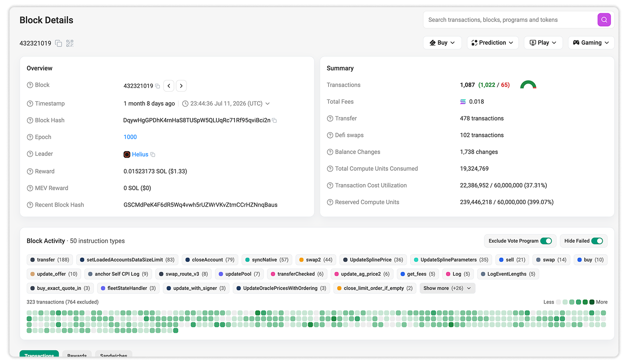Select the sell (21) chip

[x=512, y=260]
